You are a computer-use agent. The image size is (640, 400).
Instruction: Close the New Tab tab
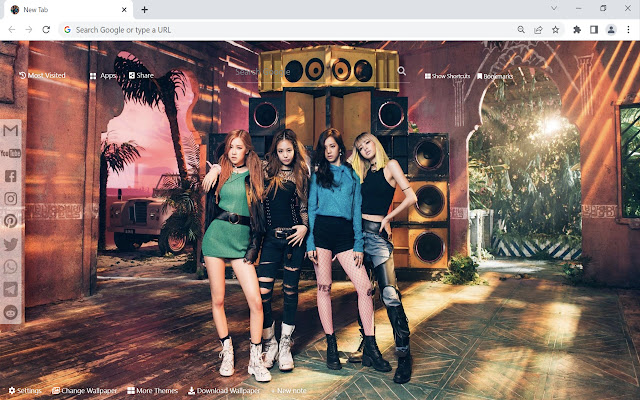[x=124, y=10]
